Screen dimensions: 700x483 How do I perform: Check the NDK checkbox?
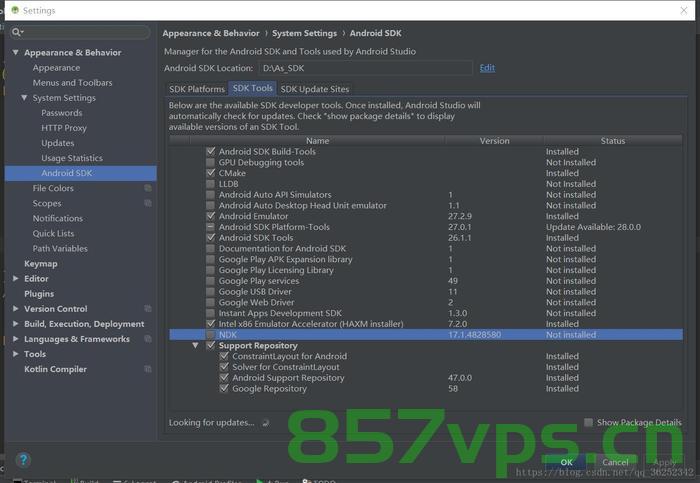211,334
